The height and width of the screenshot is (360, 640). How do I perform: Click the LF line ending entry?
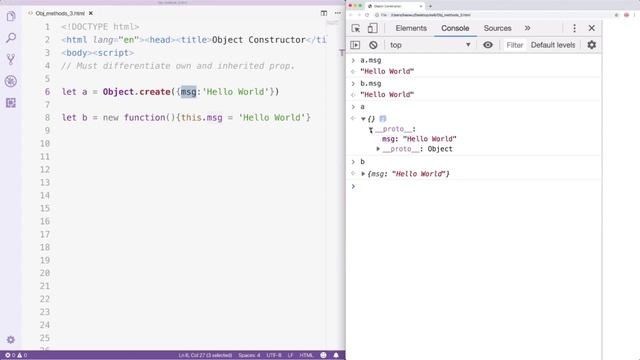pos(290,355)
